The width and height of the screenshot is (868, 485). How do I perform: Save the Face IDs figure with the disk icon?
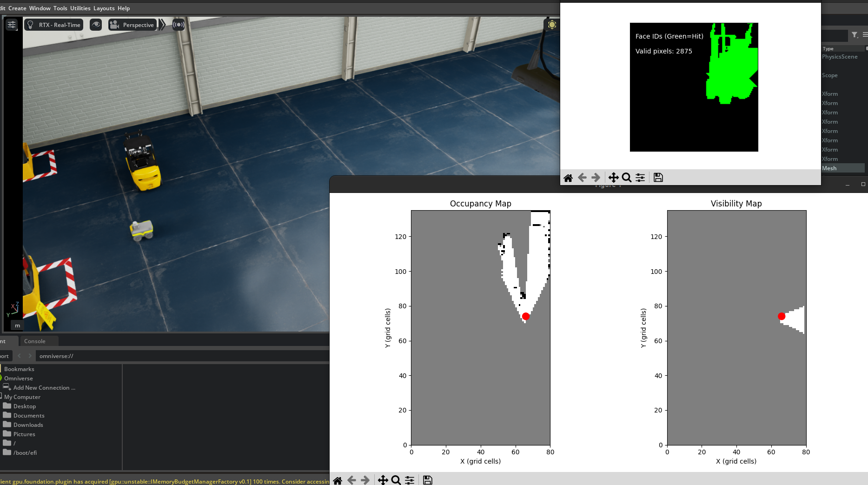tap(658, 178)
